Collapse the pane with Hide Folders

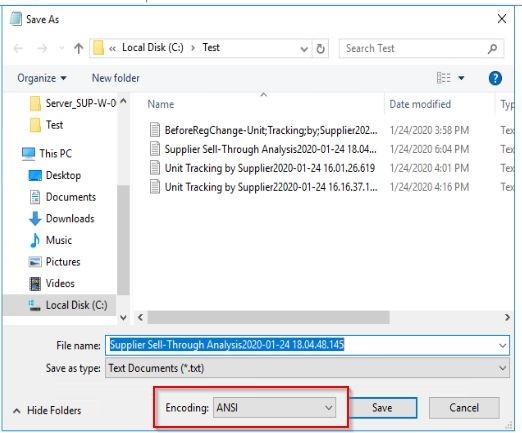pos(47,410)
